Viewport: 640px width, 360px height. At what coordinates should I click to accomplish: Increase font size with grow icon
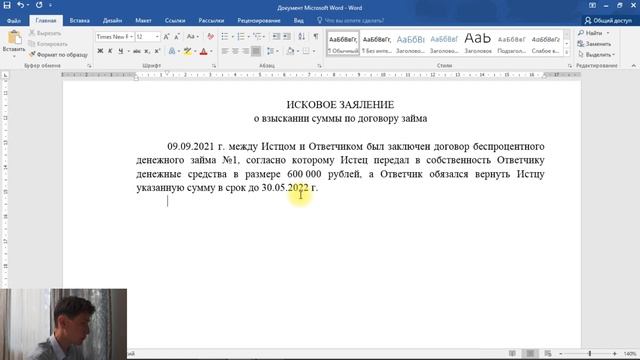(x=167, y=37)
